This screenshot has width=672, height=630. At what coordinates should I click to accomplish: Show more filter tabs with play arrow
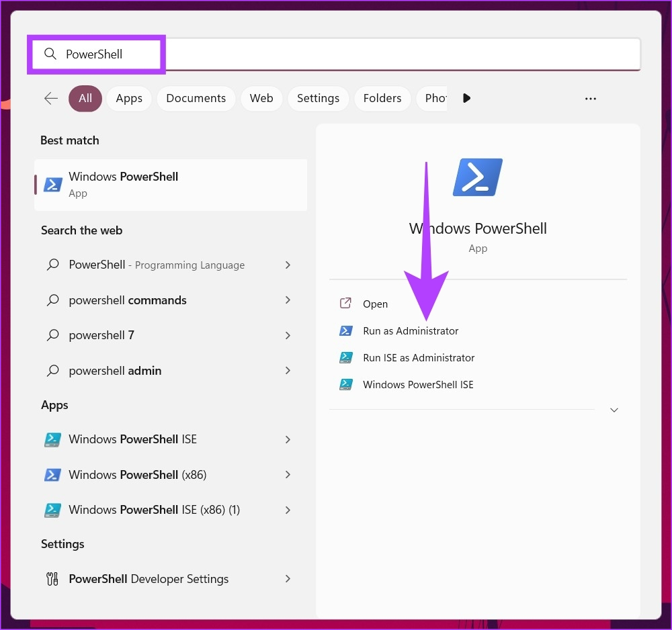click(467, 99)
